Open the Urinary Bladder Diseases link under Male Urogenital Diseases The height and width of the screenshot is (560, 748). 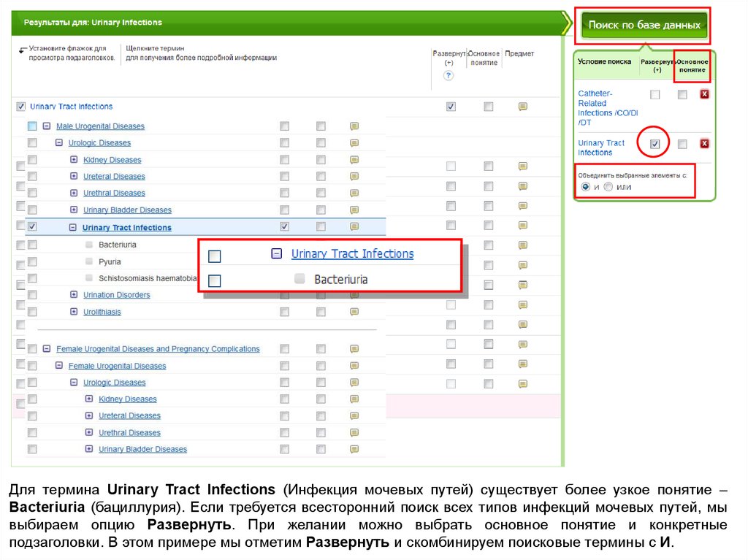(127, 210)
